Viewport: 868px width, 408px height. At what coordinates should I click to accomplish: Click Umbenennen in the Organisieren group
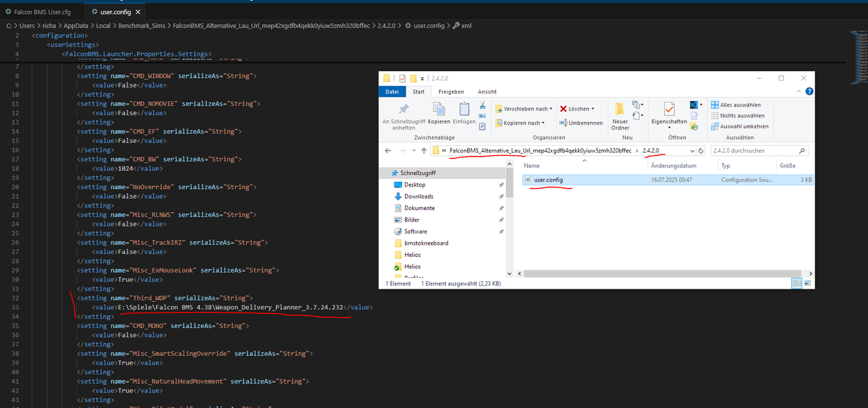581,123
